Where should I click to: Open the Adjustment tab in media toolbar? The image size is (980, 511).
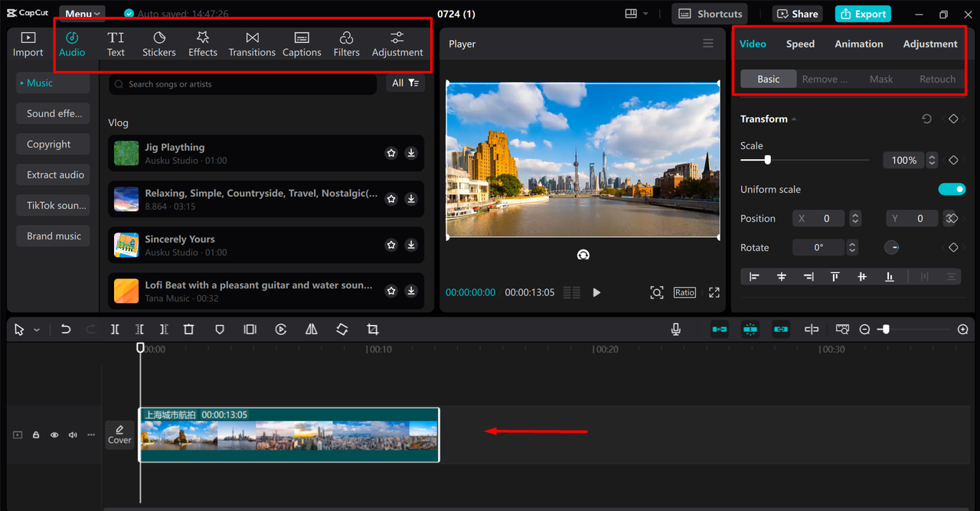pos(397,44)
